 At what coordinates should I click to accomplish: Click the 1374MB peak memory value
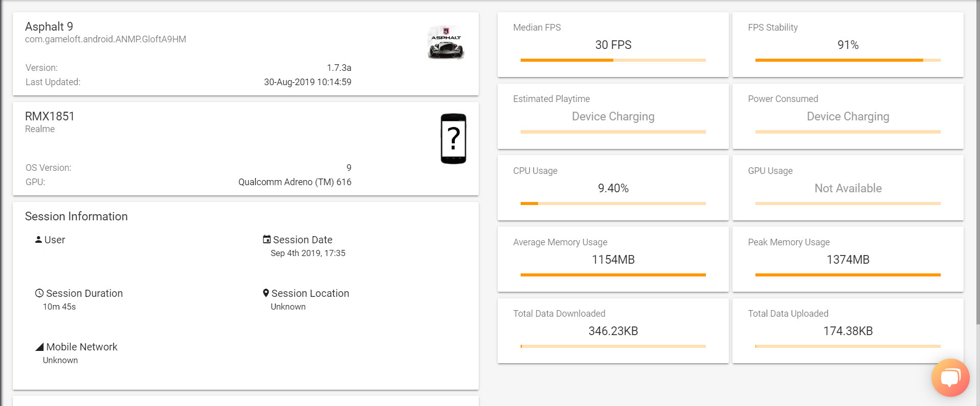point(848,260)
